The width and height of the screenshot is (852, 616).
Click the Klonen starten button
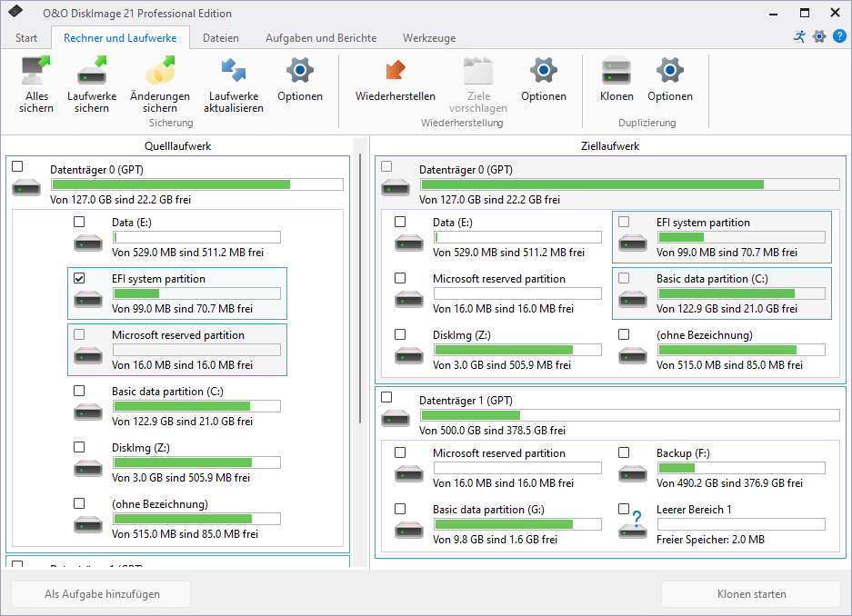pyautogui.click(x=751, y=594)
